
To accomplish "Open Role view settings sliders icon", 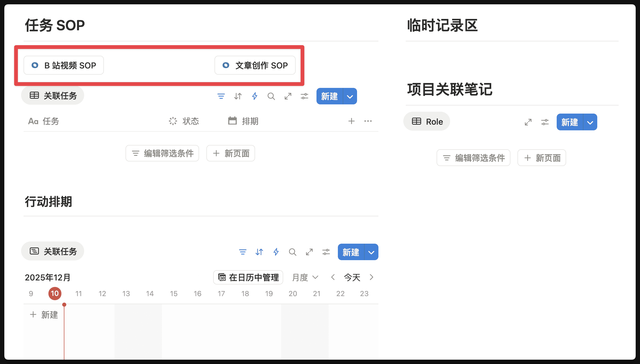I will (545, 122).
